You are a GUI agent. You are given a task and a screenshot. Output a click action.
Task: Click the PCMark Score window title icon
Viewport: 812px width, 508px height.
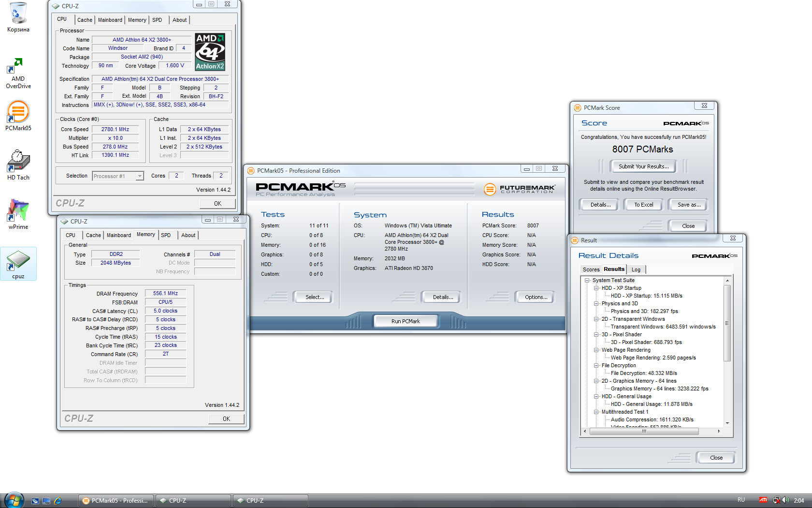[x=577, y=108]
